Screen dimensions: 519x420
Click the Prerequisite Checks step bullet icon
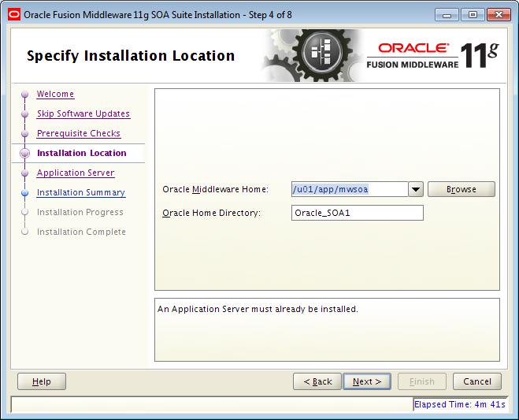[x=25, y=133]
